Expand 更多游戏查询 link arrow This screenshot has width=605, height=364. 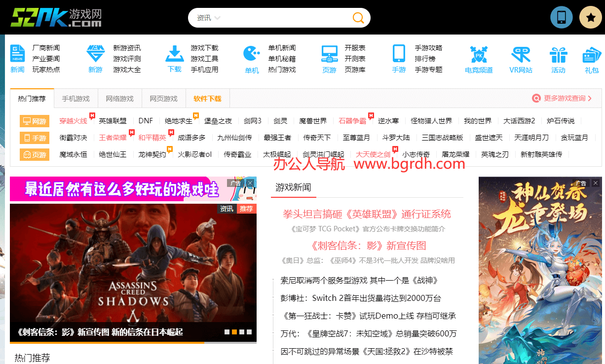pyautogui.click(x=590, y=99)
